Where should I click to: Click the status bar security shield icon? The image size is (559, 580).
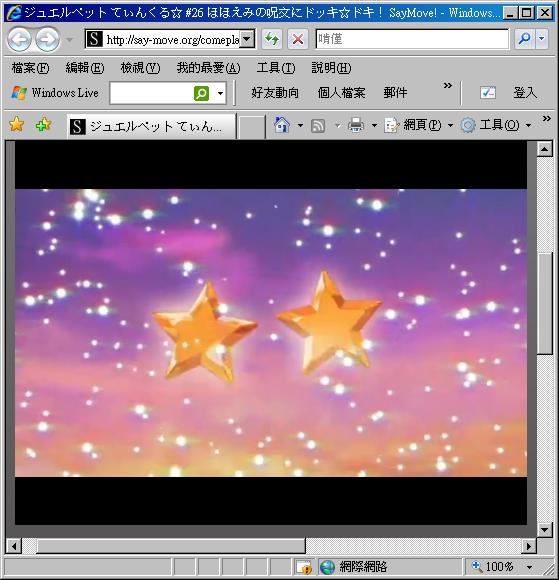[x=305, y=567]
